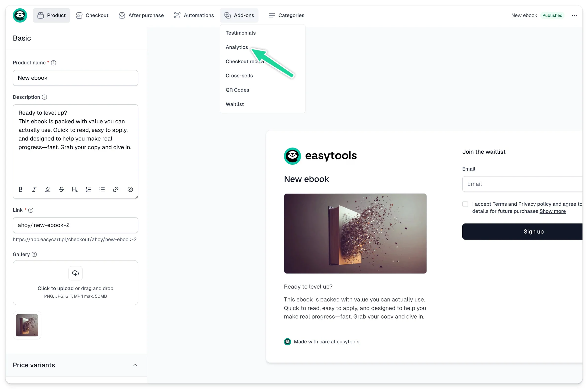Toggle bold formatting in description editor

[x=21, y=189]
